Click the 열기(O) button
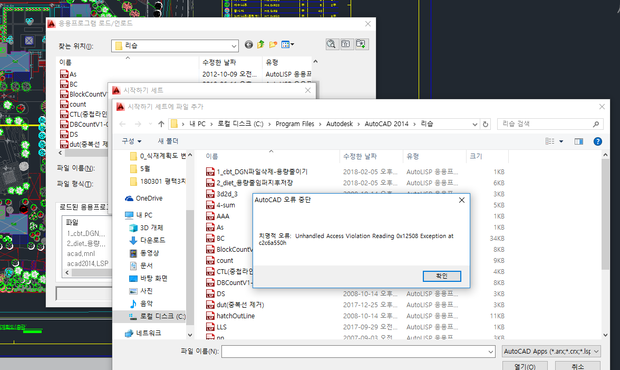The height and width of the screenshot is (370, 620). [x=525, y=366]
